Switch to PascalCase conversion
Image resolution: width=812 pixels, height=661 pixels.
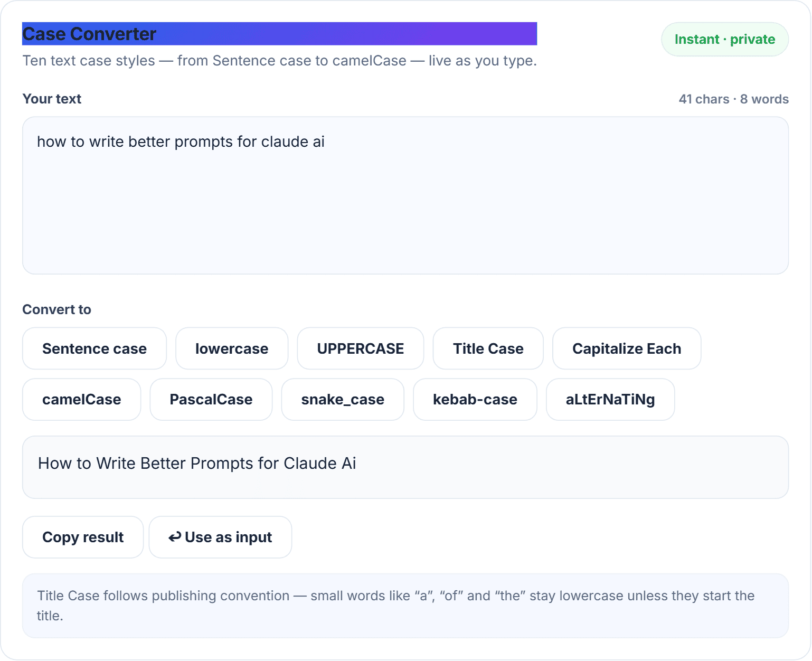pyautogui.click(x=211, y=399)
